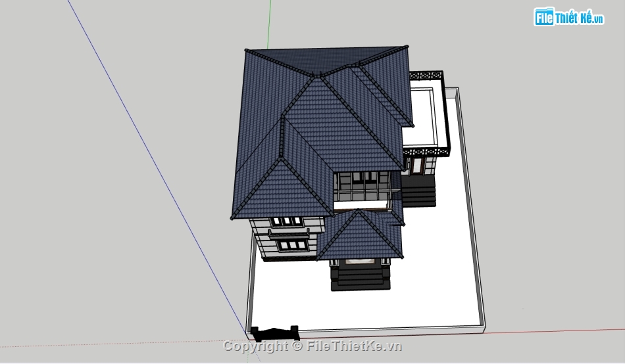Viewport: 625px width, 364px height.
Task: Select the lower-floor window on left facade
Action: click(293, 245)
